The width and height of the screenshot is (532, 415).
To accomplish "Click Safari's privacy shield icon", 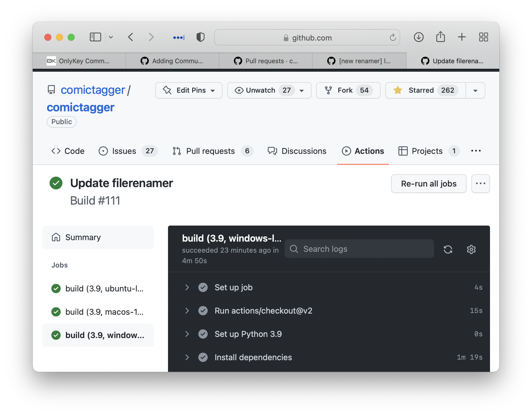I will (200, 37).
